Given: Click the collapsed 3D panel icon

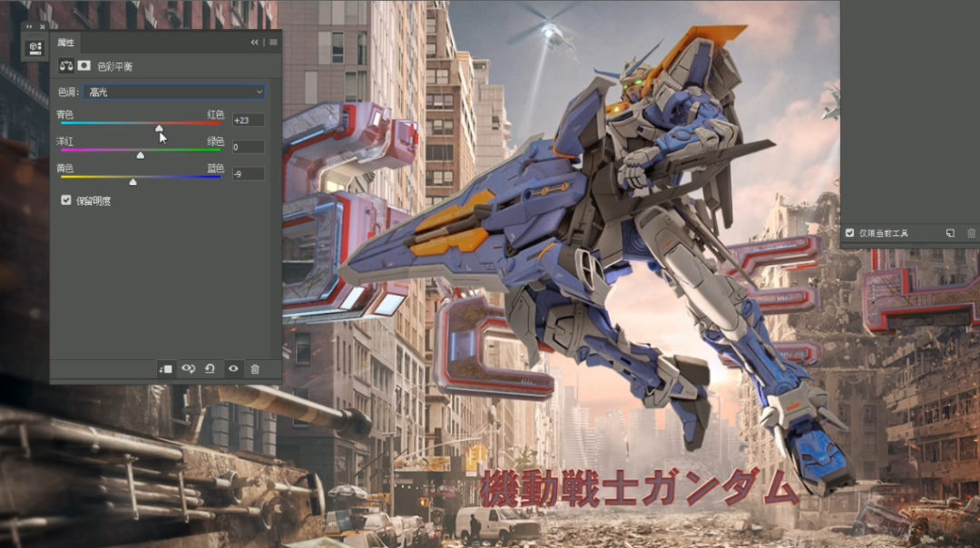Looking at the screenshot, I should click(x=35, y=48).
